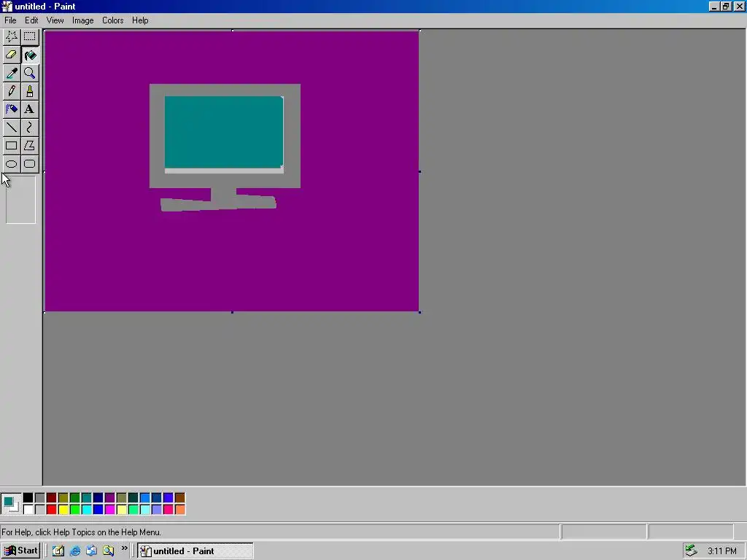The width and height of the screenshot is (747, 560).
Task: Select the maroon dark red swatch
Action: coord(52,498)
